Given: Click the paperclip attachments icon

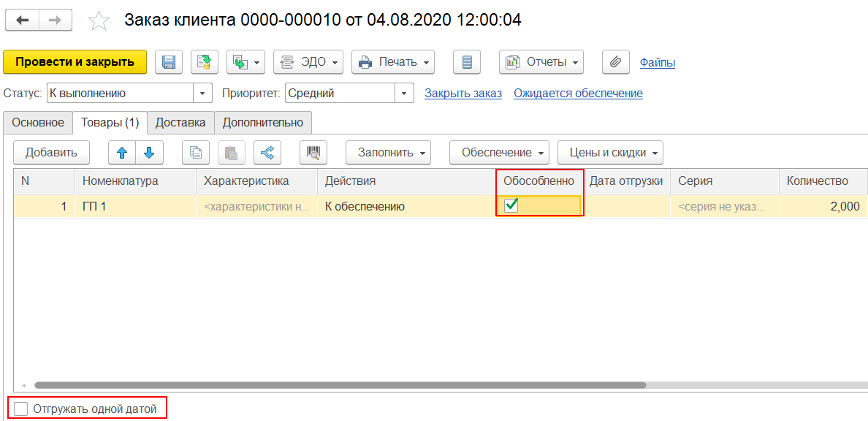Looking at the screenshot, I should (x=616, y=62).
